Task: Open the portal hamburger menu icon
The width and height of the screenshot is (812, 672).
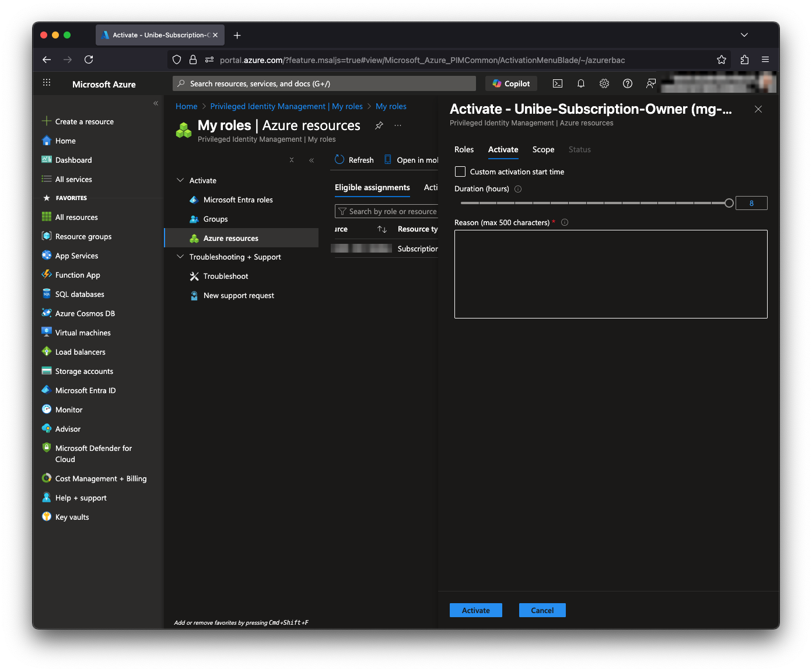Action: tap(47, 83)
